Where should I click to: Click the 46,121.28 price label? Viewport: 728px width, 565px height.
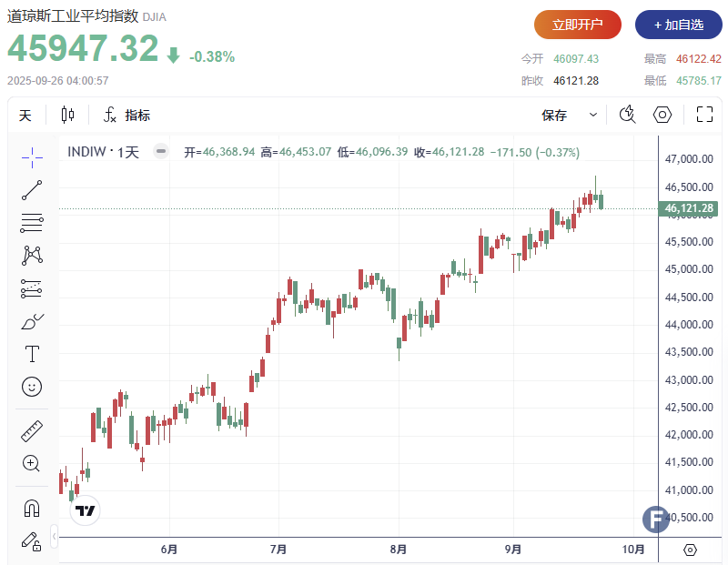pos(688,208)
